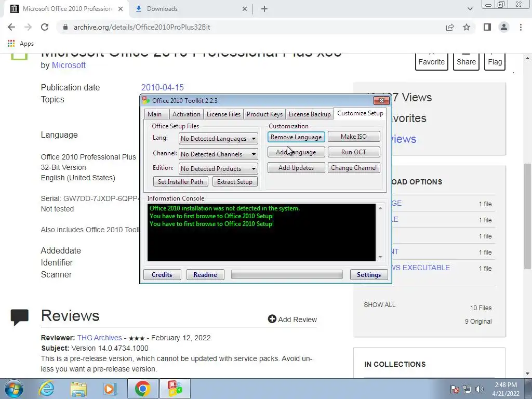Open the Microsoft author link
The image size is (532, 399).
tap(69, 65)
